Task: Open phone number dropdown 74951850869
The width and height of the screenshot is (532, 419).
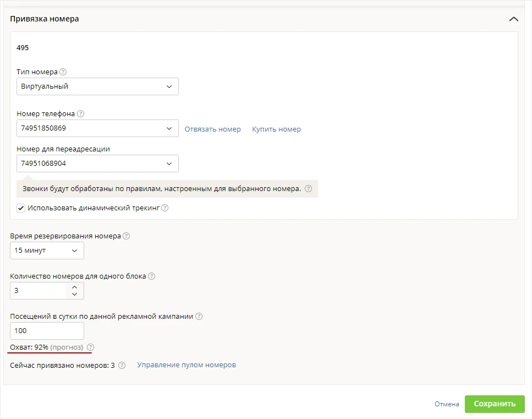Action: click(97, 128)
